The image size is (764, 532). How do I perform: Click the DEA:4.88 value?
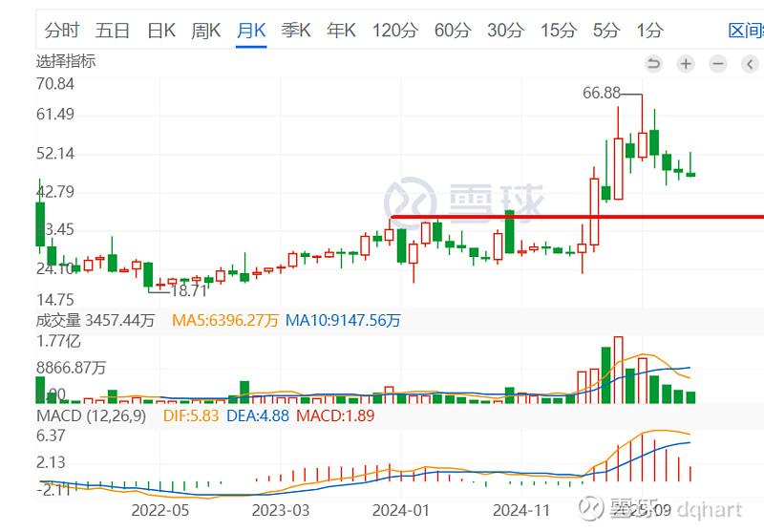258,416
